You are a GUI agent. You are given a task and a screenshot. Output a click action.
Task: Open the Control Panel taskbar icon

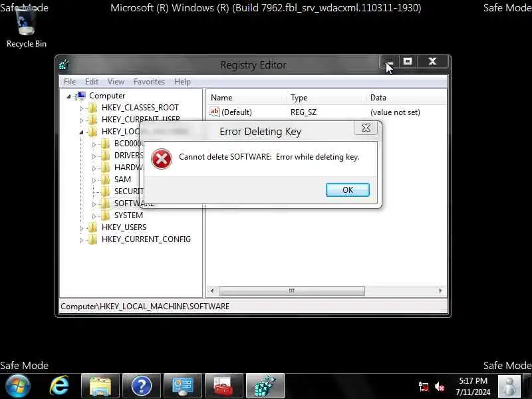182,386
